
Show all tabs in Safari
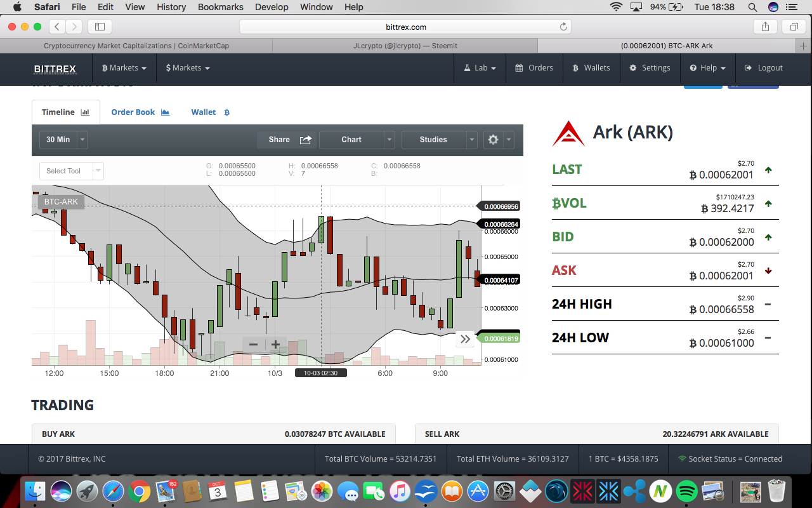coord(794,27)
